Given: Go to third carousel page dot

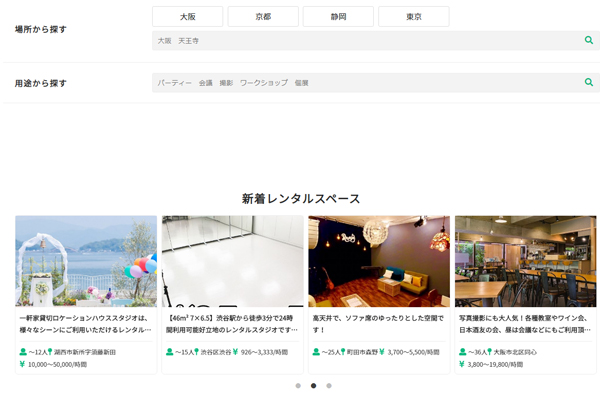Looking at the screenshot, I should [x=329, y=385].
